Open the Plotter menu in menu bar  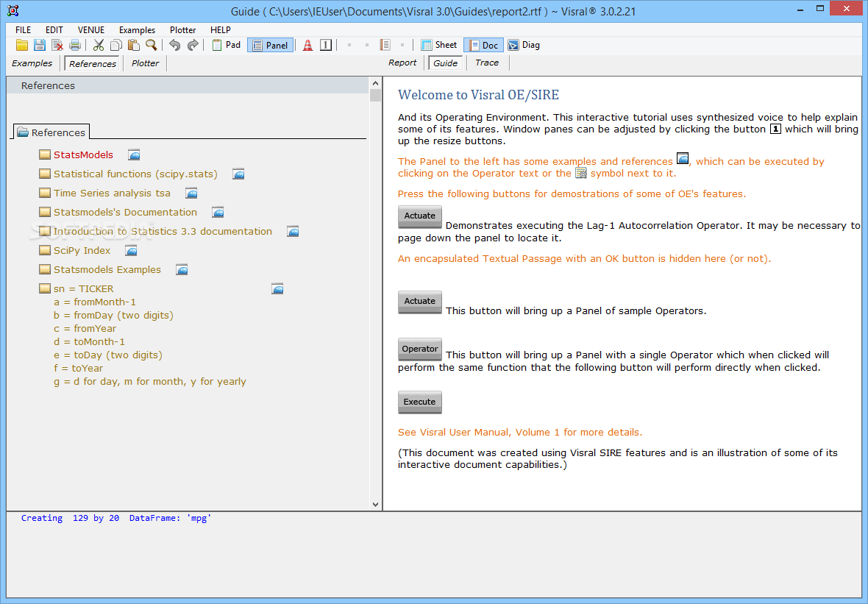[x=182, y=30]
